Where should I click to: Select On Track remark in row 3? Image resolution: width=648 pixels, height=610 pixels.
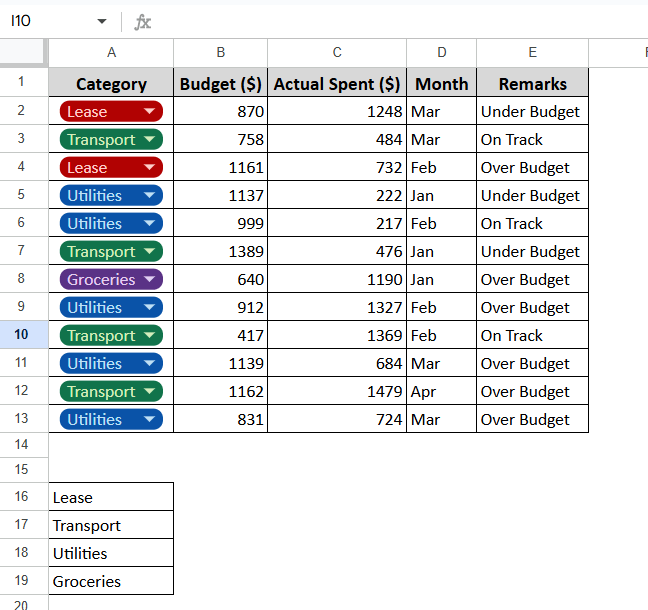pyautogui.click(x=533, y=139)
